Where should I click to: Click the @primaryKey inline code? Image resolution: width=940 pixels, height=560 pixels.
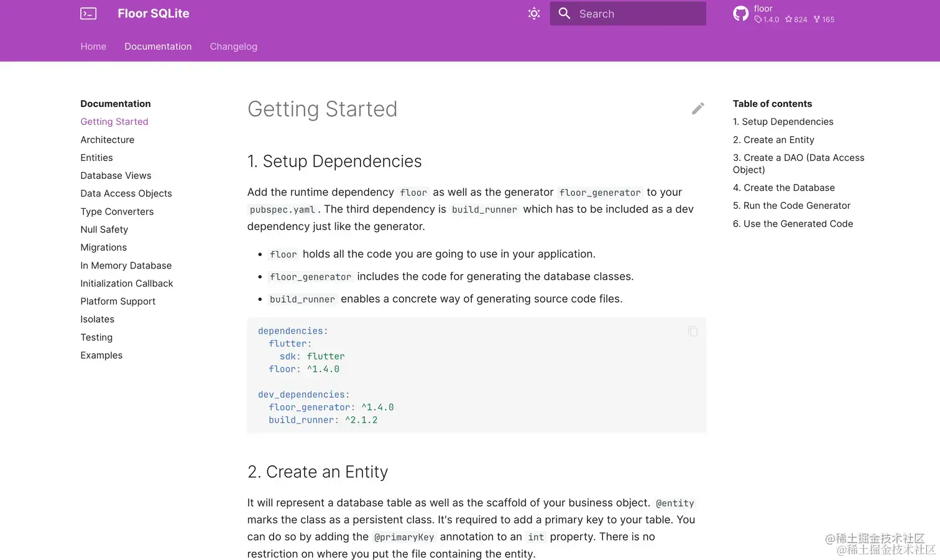pos(404,537)
